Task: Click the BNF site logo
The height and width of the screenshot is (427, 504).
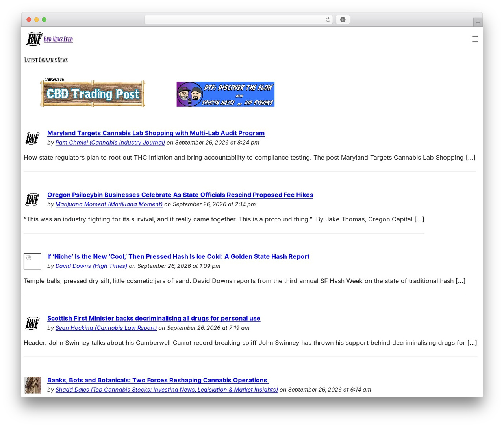Action: [34, 39]
